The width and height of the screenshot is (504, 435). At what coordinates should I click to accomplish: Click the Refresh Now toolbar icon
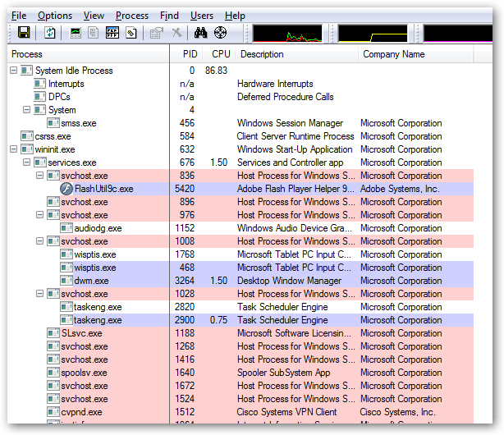click(x=50, y=33)
